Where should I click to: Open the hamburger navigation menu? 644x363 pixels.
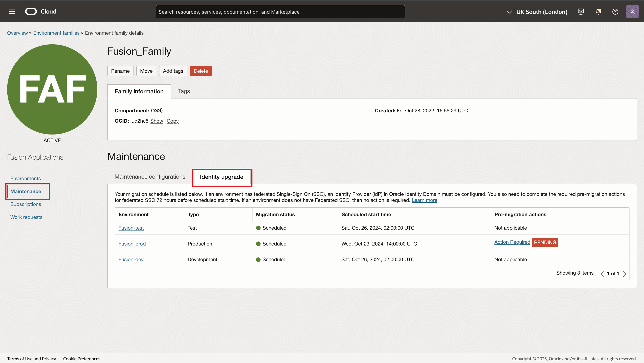(x=12, y=11)
